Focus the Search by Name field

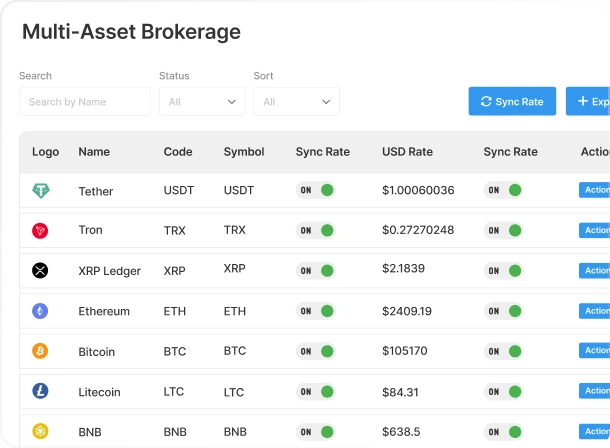pos(85,102)
